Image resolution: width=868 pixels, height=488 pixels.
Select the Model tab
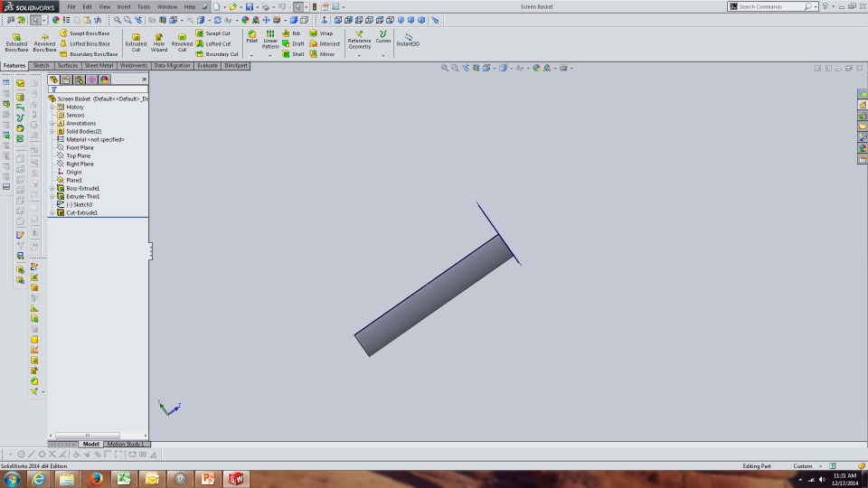[90, 444]
